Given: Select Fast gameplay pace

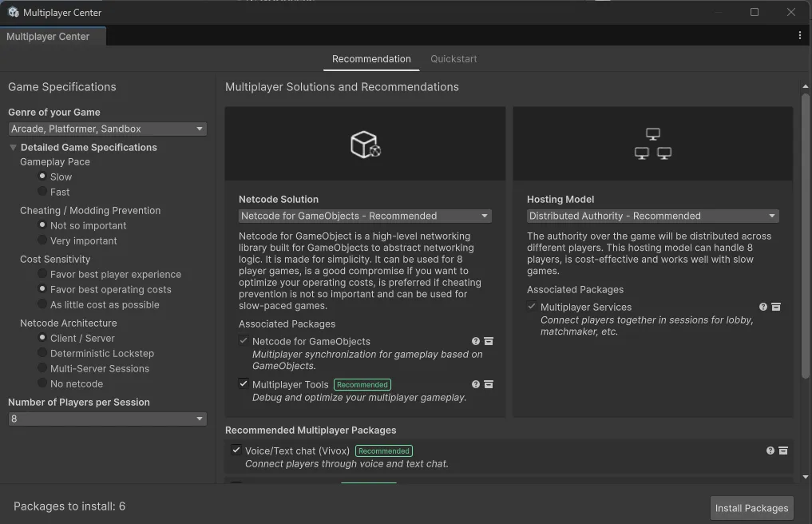Looking at the screenshot, I should point(42,191).
